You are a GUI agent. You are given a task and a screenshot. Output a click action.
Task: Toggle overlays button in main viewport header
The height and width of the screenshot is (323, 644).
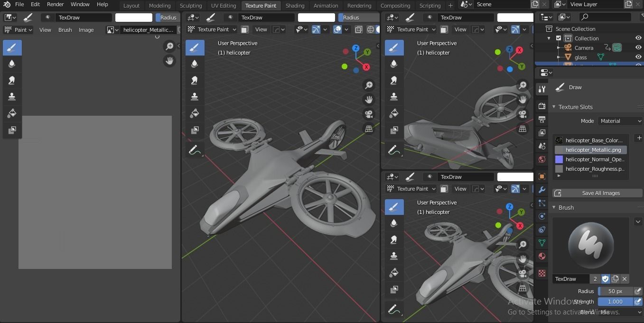coord(337,29)
